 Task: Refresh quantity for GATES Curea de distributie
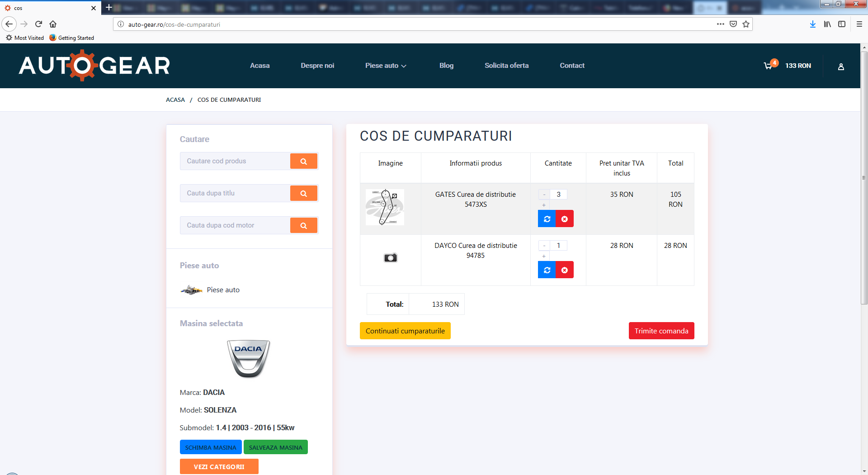(x=547, y=219)
